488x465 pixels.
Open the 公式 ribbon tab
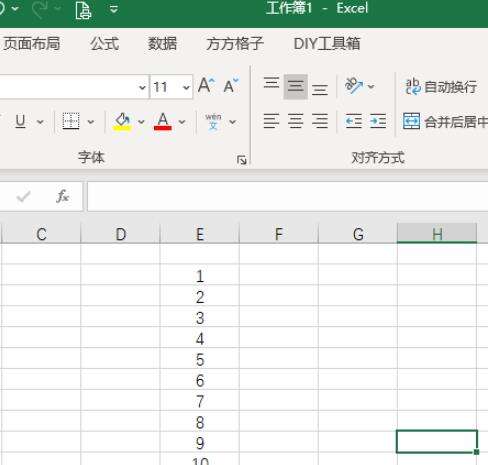tap(105, 44)
